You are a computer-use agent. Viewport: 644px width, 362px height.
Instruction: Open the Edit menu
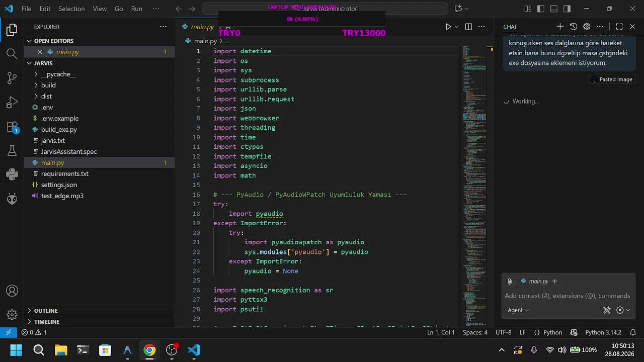point(45,9)
